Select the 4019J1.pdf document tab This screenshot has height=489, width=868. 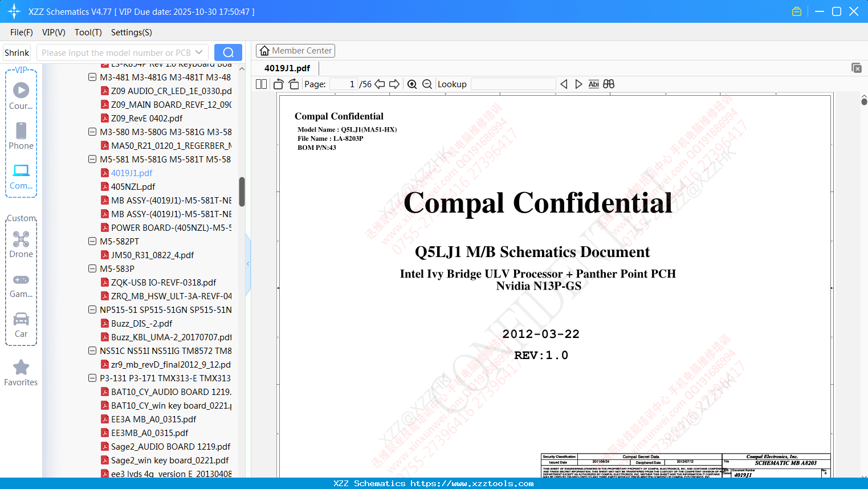(x=287, y=68)
